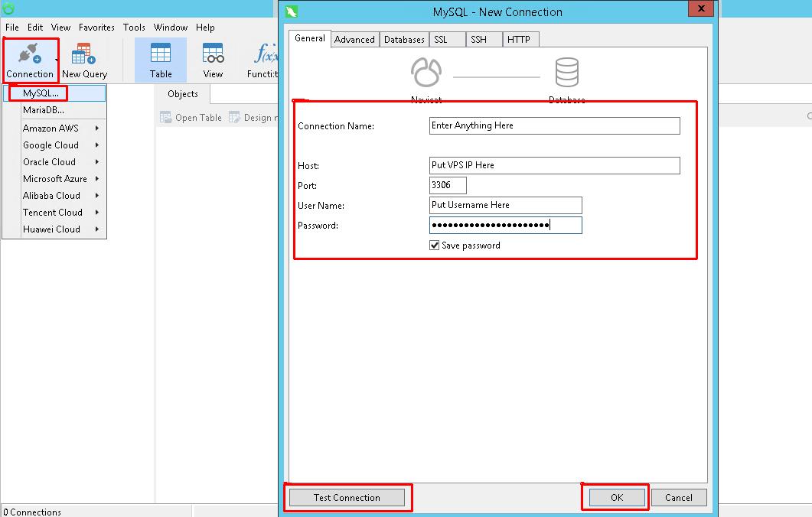Click the Navicat logo in the dialog
The width and height of the screenshot is (812, 517).
(426, 73)
